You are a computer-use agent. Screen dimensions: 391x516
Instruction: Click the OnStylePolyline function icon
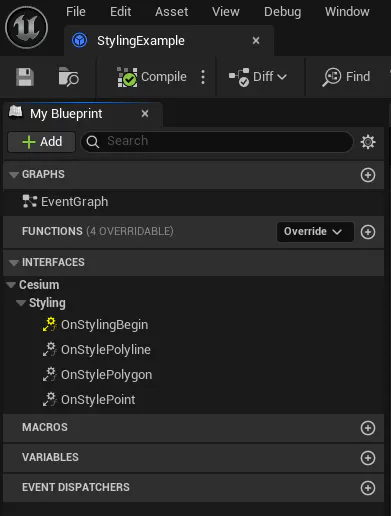click(50, 349)
